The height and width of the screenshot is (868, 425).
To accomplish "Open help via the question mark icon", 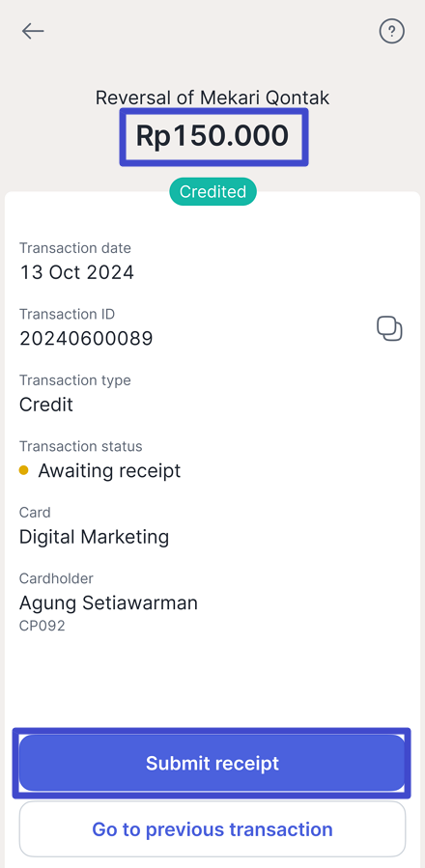I will pos(392,31).
